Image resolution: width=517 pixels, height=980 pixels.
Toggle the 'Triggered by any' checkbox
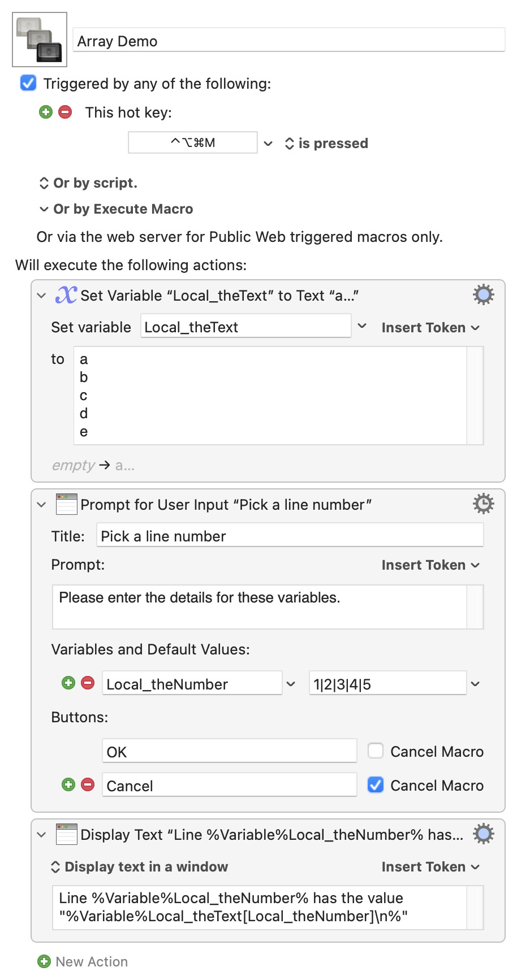pyautogui.click(x=28, y=83)
